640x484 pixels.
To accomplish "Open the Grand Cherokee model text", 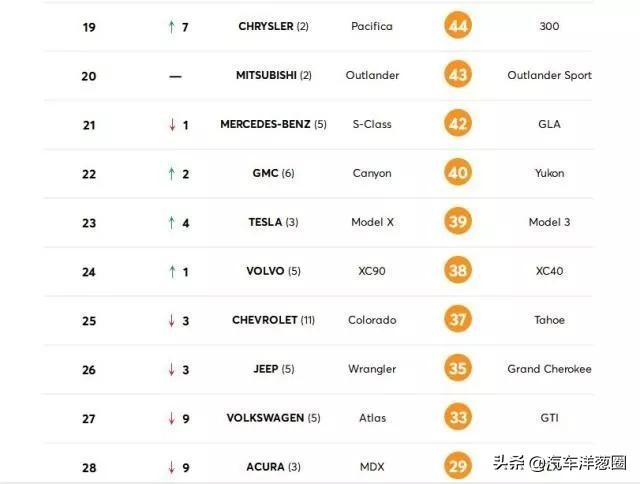I will (549, 369).
